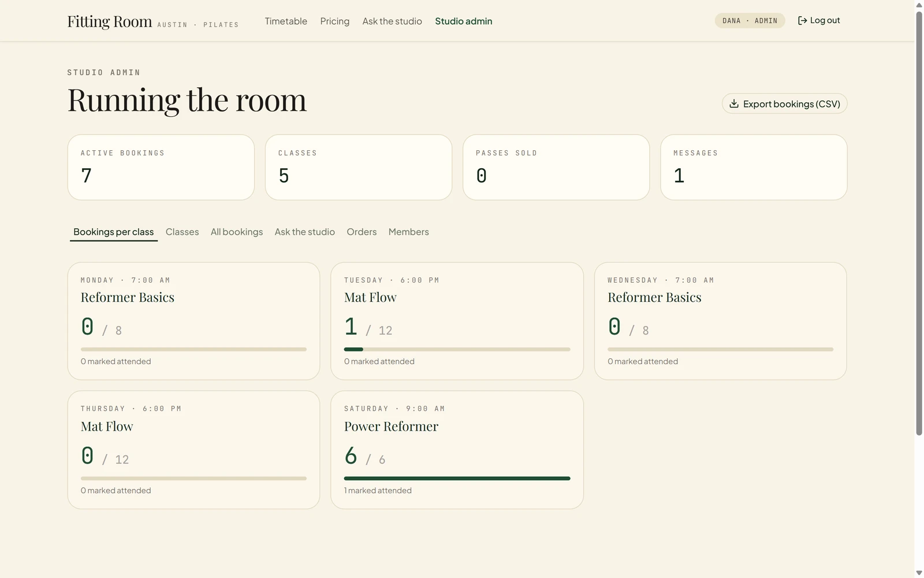Open the Studio admin nav link
This screenshot has width=924, height=578.
click(x=464, y=21)
